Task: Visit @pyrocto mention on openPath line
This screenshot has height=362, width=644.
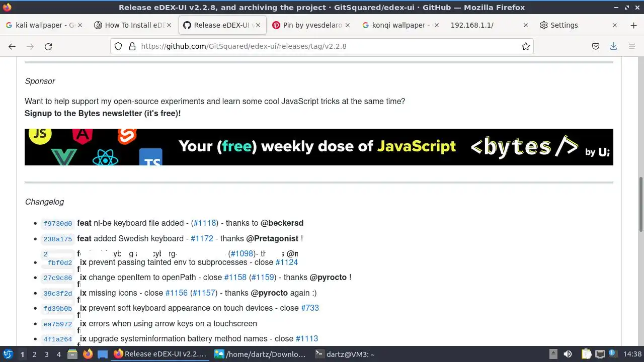Action: coord(328,277)
